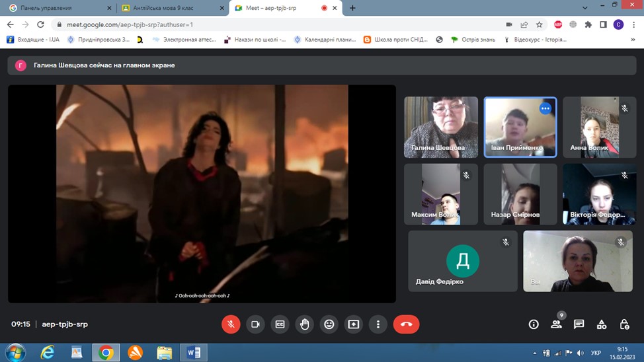
Task: Click your own video tile
Action: [x=578, y=261]
